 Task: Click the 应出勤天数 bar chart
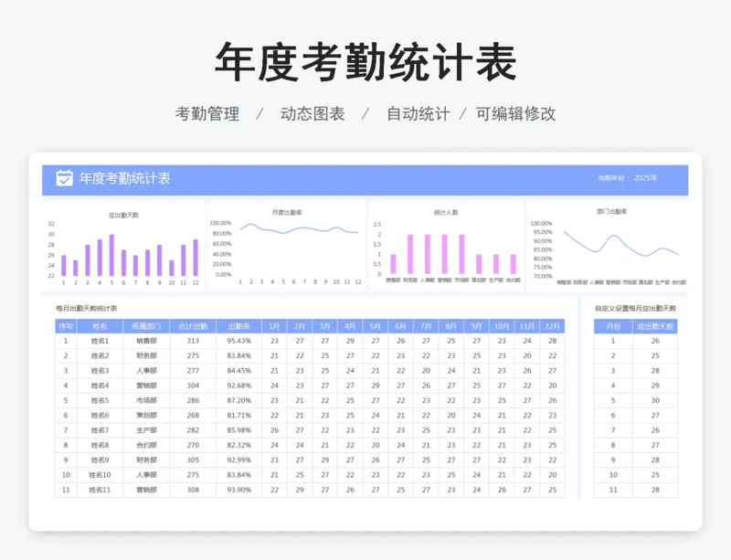(123, 248)
